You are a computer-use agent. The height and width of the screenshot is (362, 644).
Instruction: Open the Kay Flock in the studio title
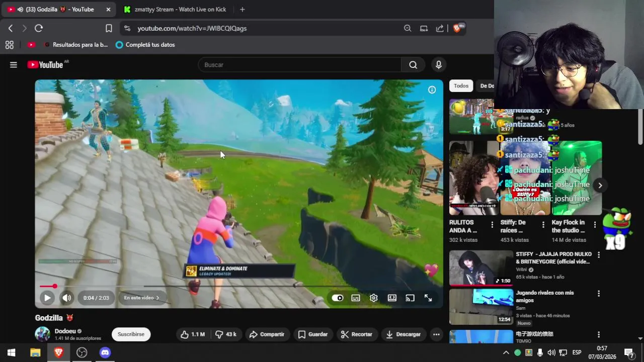pos(569,226)
